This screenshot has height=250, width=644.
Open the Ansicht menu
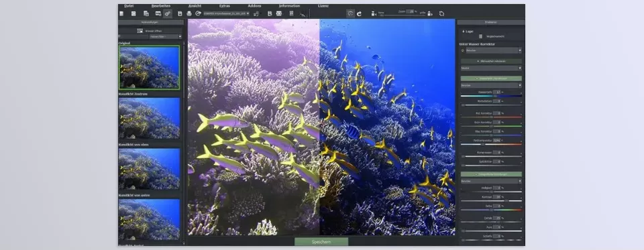coord(195,6)
